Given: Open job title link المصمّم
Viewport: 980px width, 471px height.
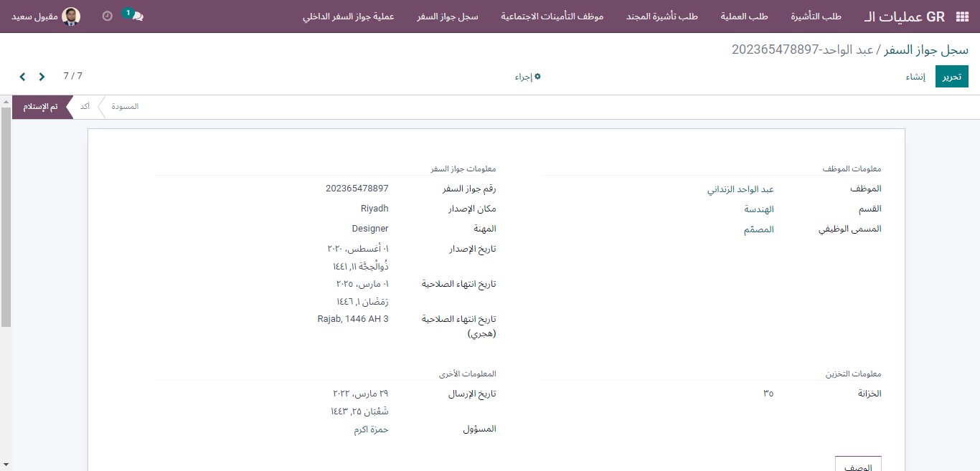Looking at the screenshot, I should click(x=758, y=229).
